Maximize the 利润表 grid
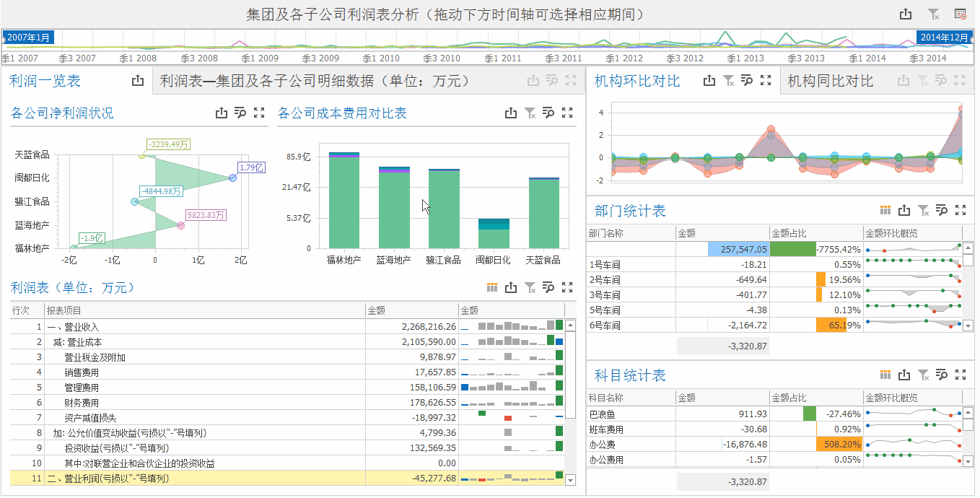 point(567,287)
